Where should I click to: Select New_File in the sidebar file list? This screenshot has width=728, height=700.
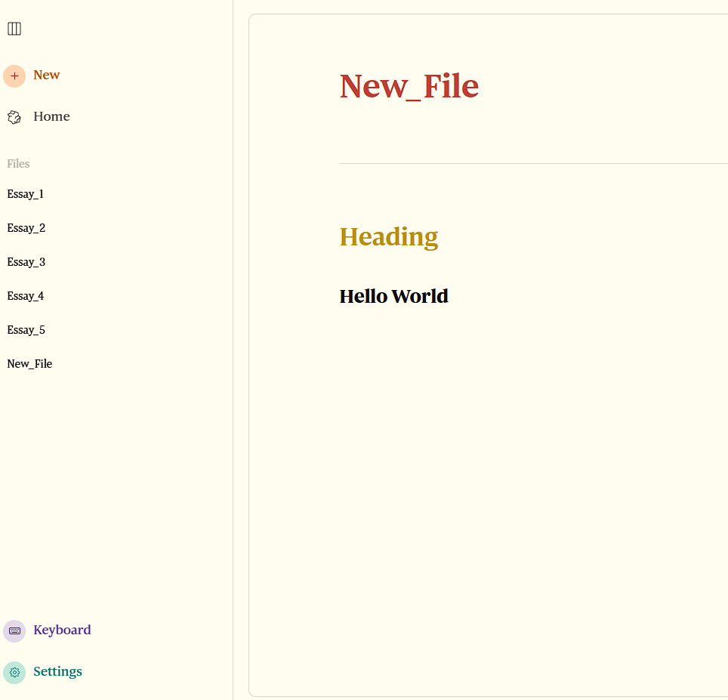pos(30,364)
